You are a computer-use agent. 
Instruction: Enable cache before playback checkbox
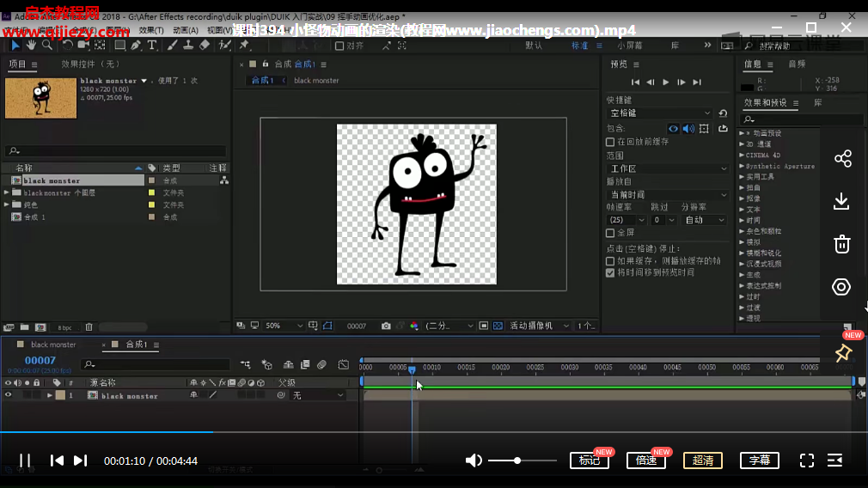pos(610,143)
